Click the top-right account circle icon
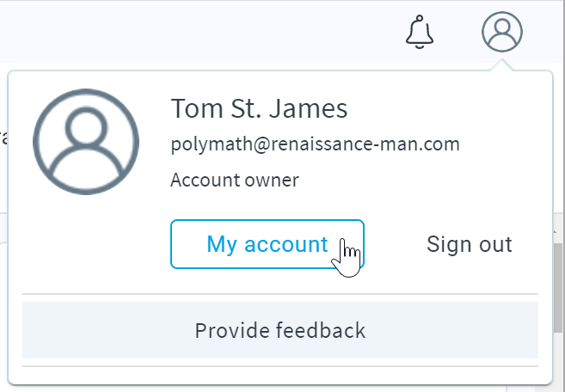565x392 pixels. point(502,32)
